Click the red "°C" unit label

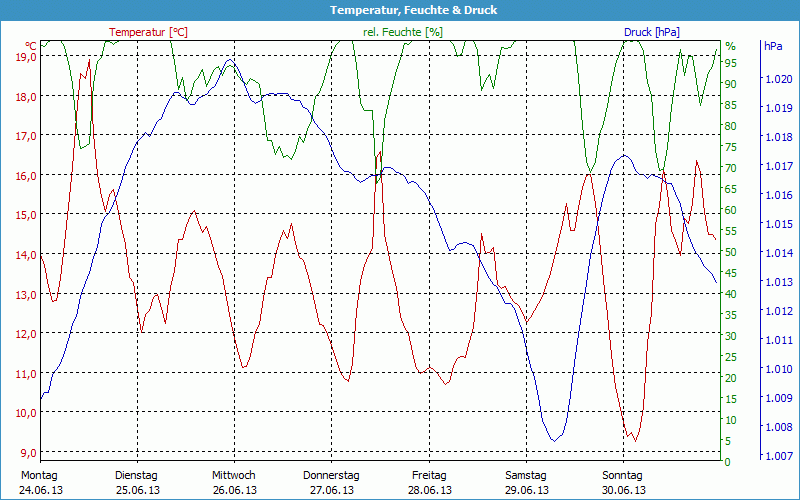(x=31, y=45)
